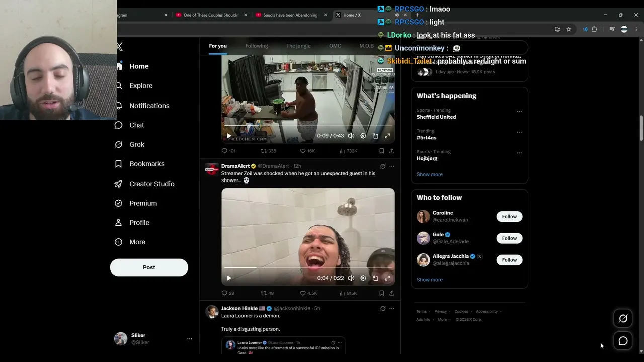Open the Accessibility footer link
The image size is (644, 362).
tap(487, 312)
